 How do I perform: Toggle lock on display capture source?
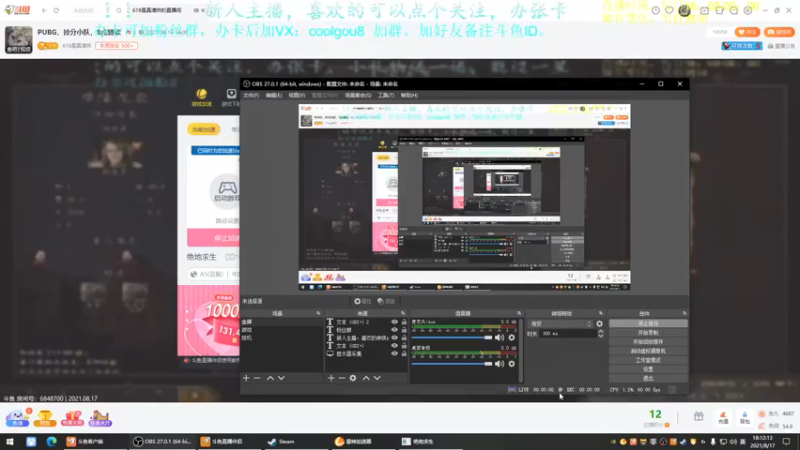coord(404,354)
